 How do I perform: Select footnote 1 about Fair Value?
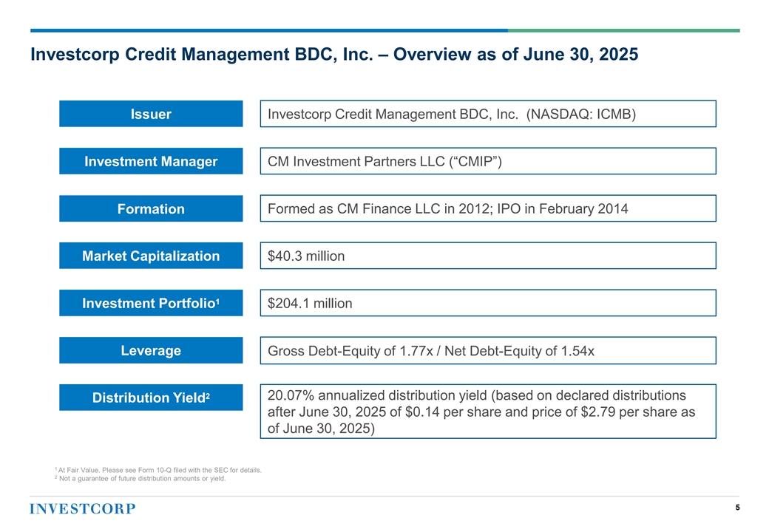point(158,470)
